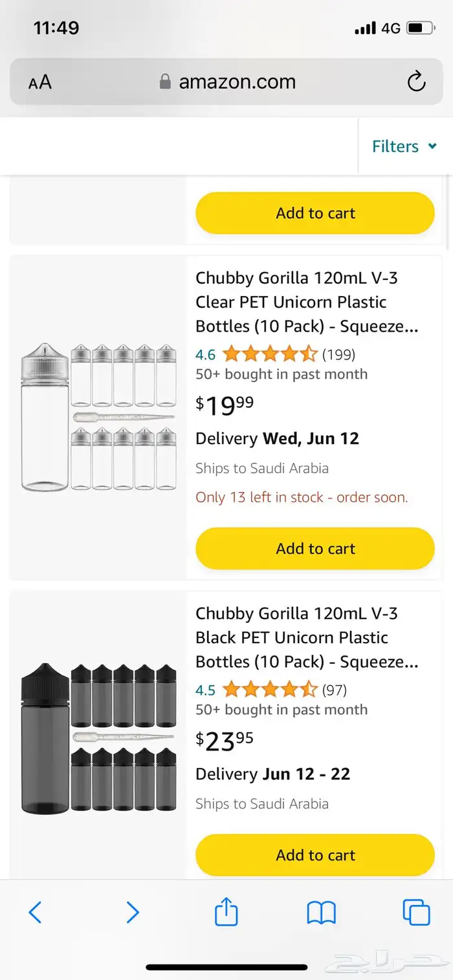Open the 199 ratings for clear bottles
Image resolution: width=453 pixels, height=980 pixels.
[338, 354]
